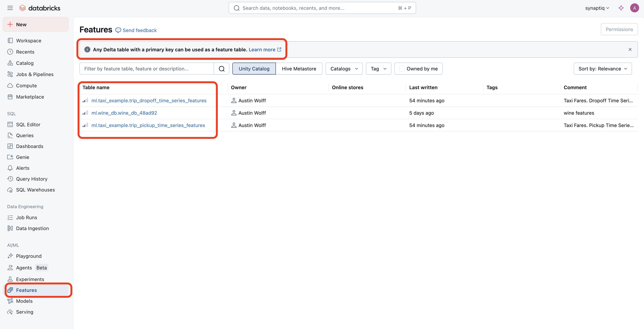This screenshot has width=644, height=329.
Task: Switch to Hive Metastore toggle
Action: click(299, 69)
